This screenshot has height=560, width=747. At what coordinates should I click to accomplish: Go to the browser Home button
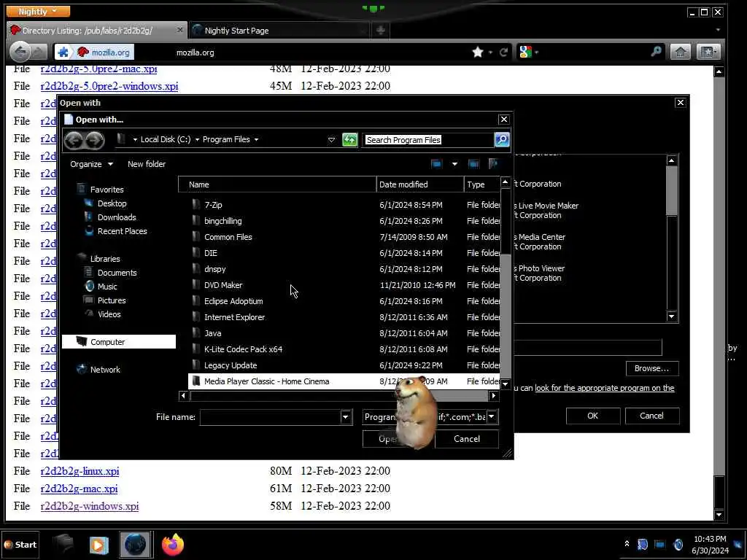click(681, 52)
